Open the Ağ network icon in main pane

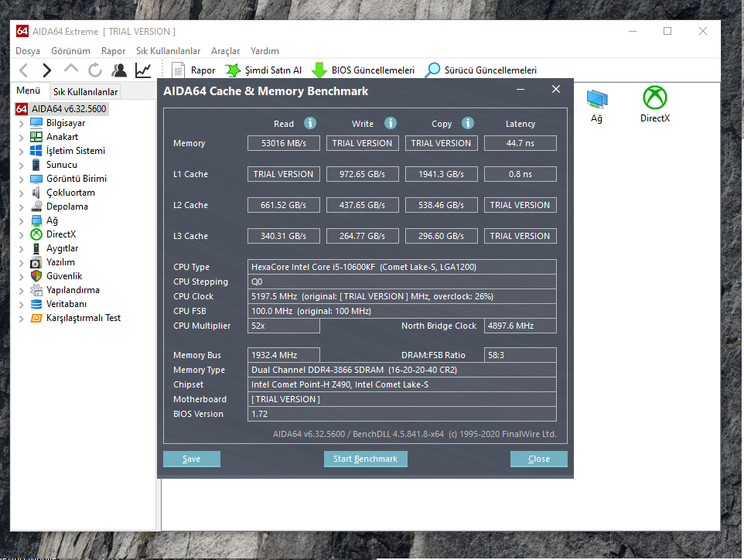pyautogui.click(x=596, y=104)
